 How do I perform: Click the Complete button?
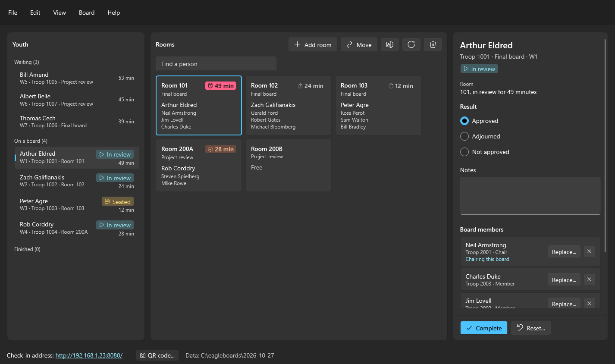pyautogui.click(x=484, y=328)
